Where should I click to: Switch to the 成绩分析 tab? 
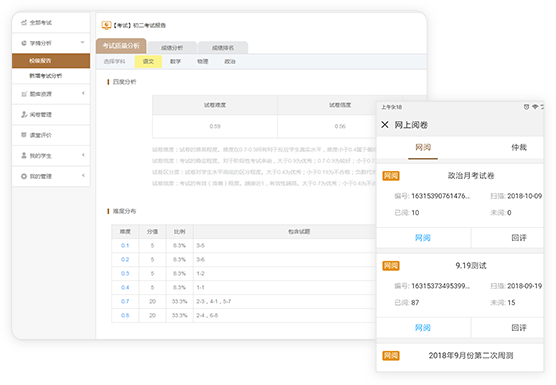[x=172, y=48]
